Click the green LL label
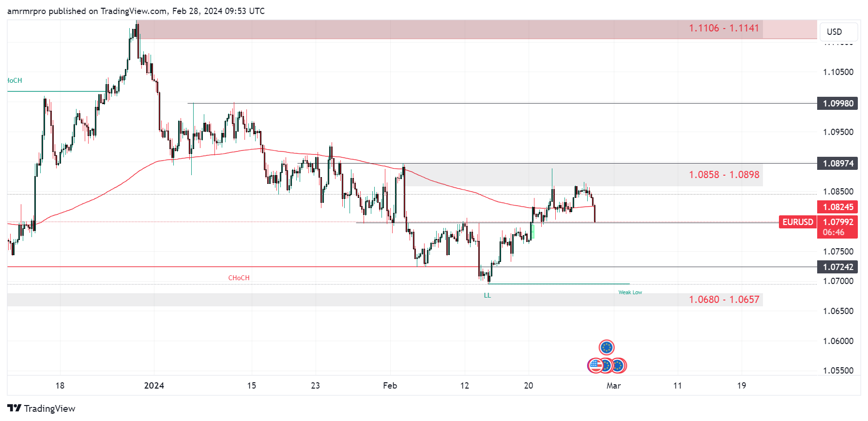 [x=487, y=295]
